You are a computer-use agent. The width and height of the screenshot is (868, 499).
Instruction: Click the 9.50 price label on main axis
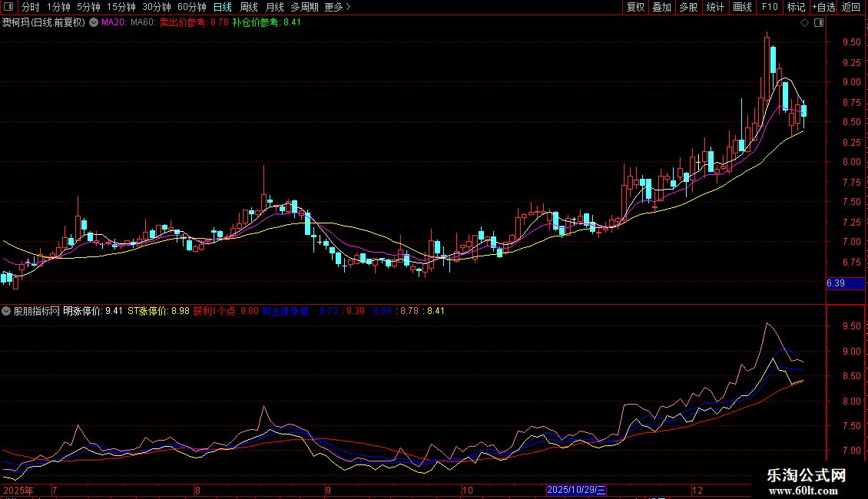851,42
